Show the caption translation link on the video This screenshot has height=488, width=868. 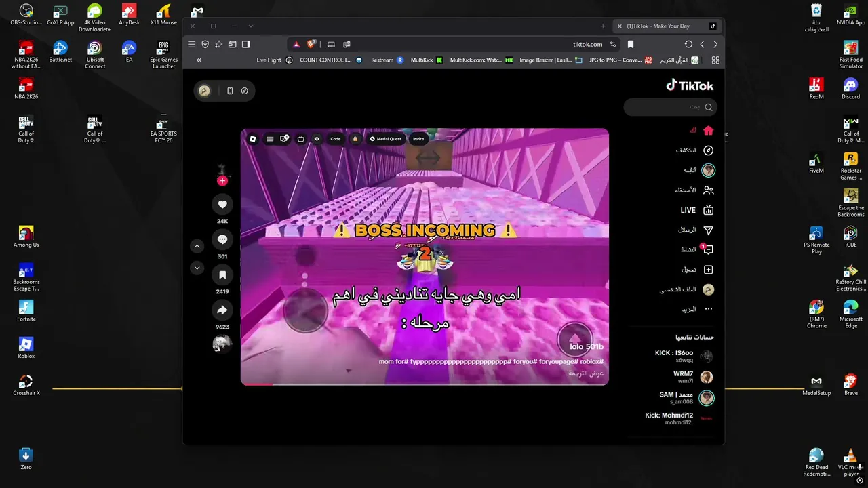tap(587, 373)
